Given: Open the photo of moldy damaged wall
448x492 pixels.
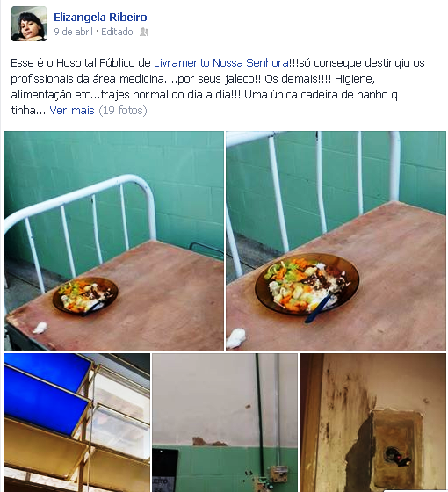Looking at the screenshot, I should click(372, 423).
